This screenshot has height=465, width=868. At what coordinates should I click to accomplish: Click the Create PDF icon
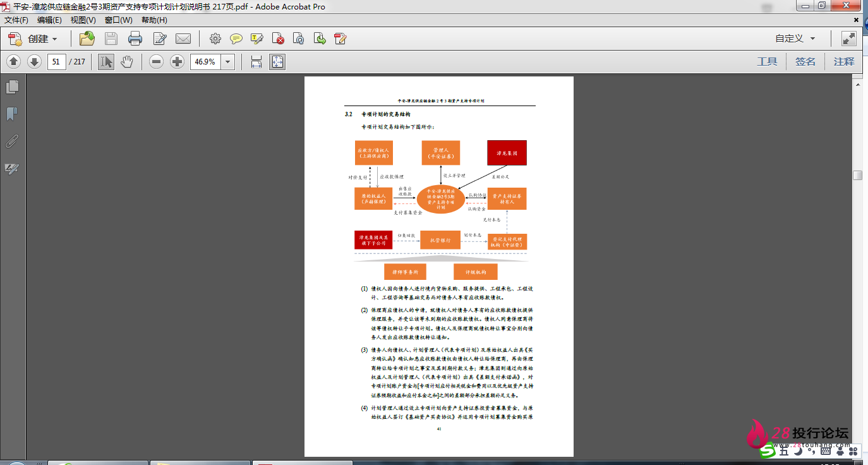click(x=15, y=39)
